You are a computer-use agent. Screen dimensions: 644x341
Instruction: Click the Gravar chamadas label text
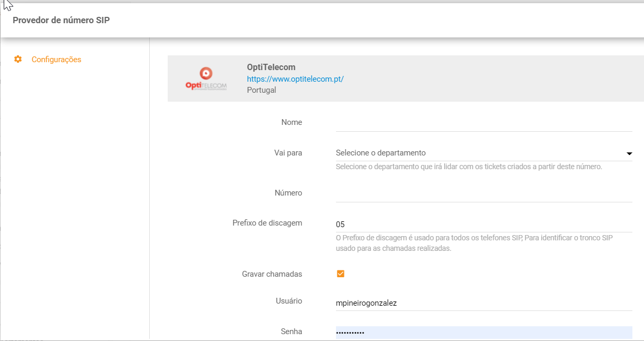(x=272, y=274)
